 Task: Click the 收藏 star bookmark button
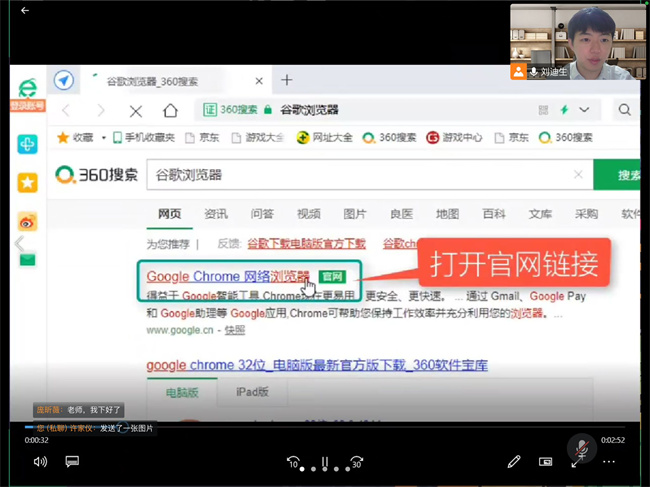75,137
